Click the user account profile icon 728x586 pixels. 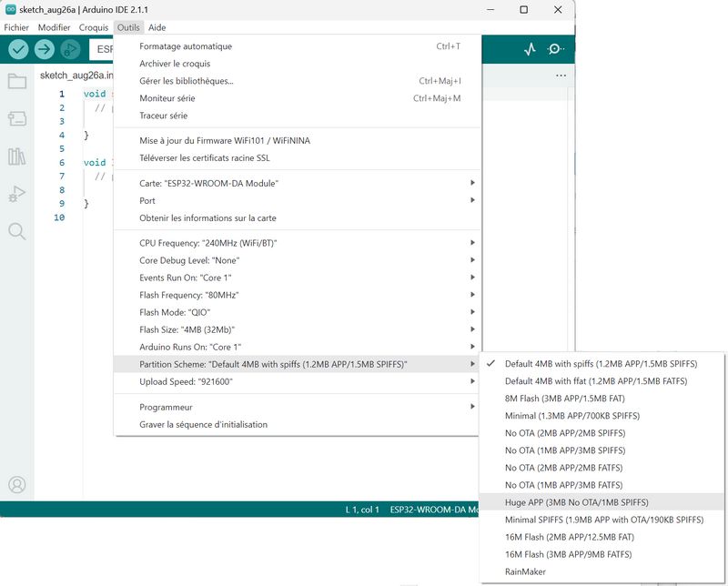pos(17,484)
